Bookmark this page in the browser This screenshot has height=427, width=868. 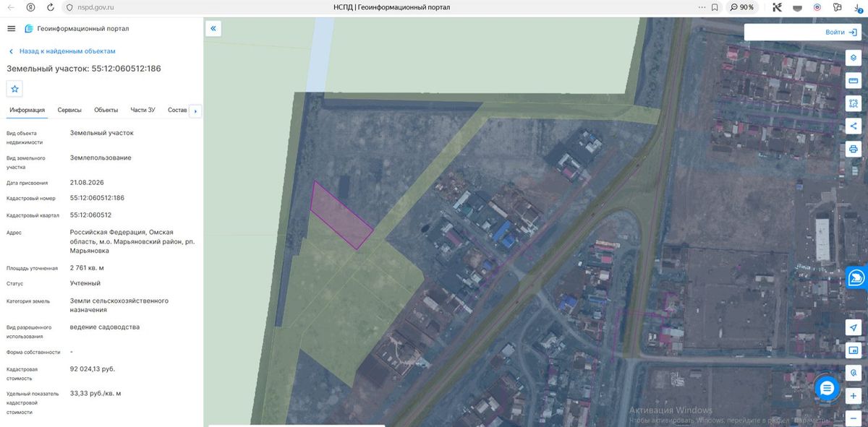[x=715, y=7]
